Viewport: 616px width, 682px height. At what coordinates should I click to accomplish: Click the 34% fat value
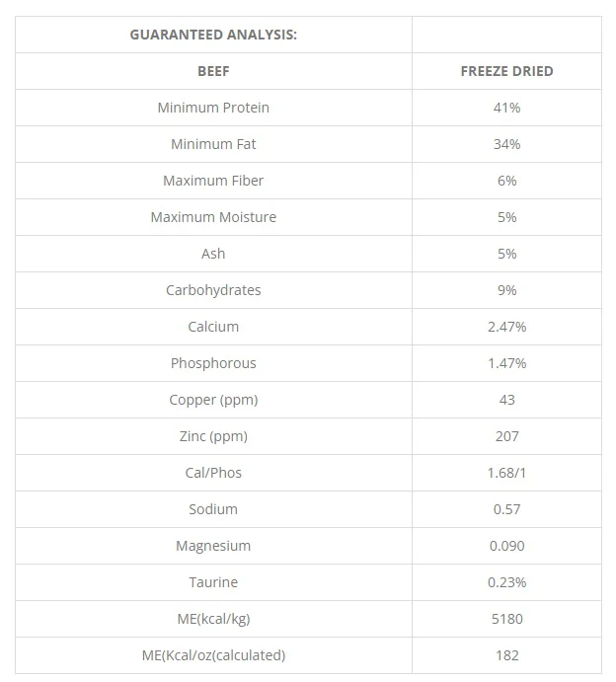coord(506,144)
